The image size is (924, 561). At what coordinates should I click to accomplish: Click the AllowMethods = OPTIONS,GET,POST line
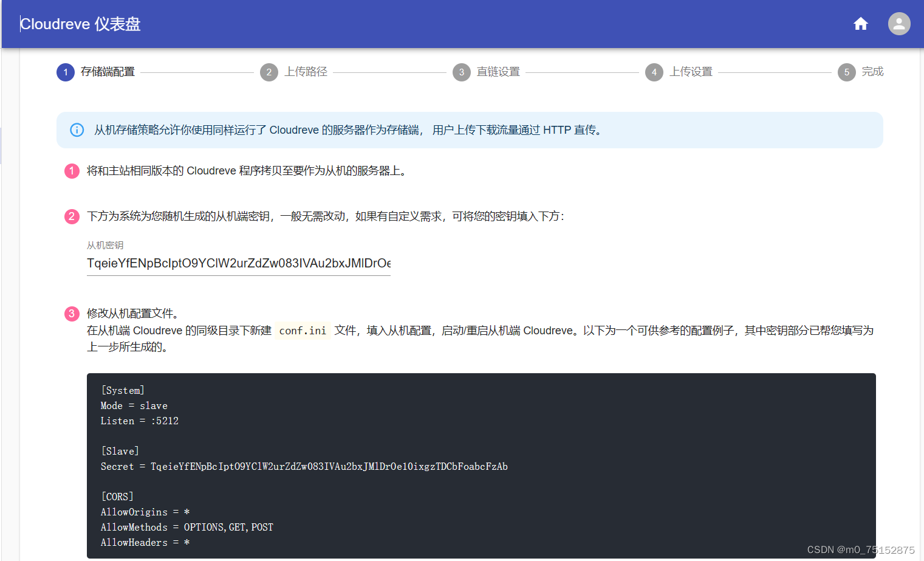tap(187, 527)
